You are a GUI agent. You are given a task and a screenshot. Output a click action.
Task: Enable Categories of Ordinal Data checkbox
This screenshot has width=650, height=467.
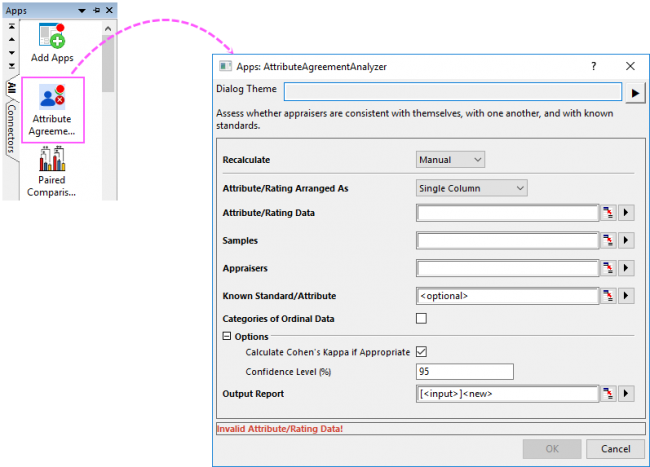[421, 319]
